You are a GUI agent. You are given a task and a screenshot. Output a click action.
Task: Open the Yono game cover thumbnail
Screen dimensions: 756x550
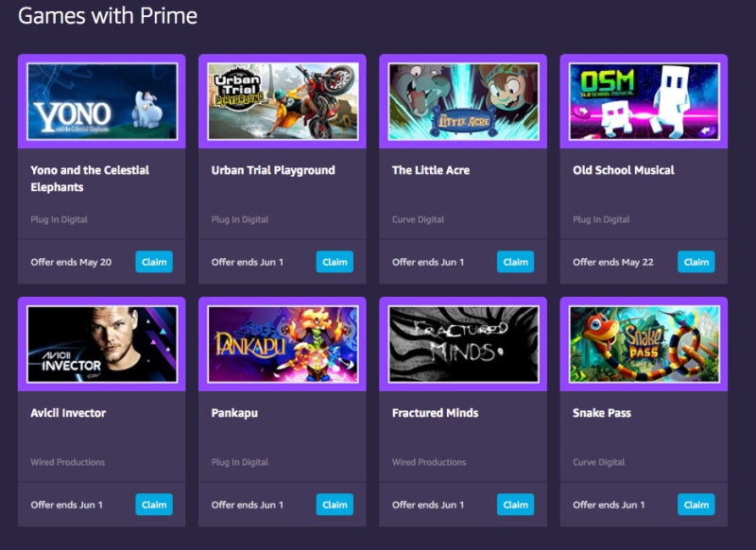tap(102, 101)
